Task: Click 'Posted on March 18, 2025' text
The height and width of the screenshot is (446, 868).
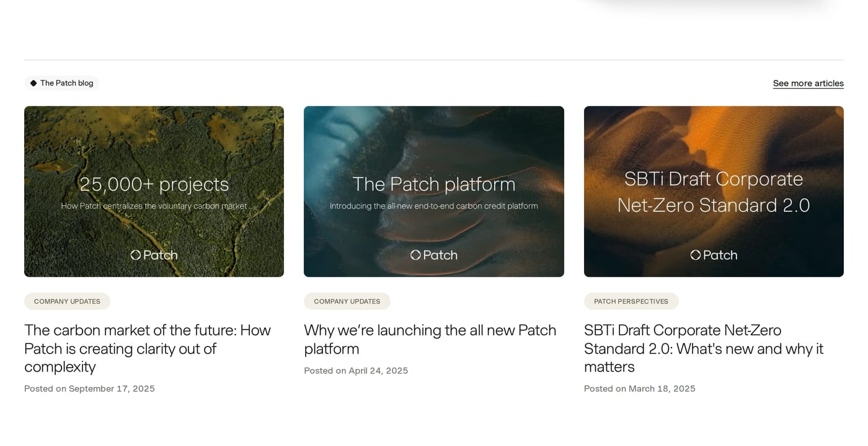Action: 640,388
